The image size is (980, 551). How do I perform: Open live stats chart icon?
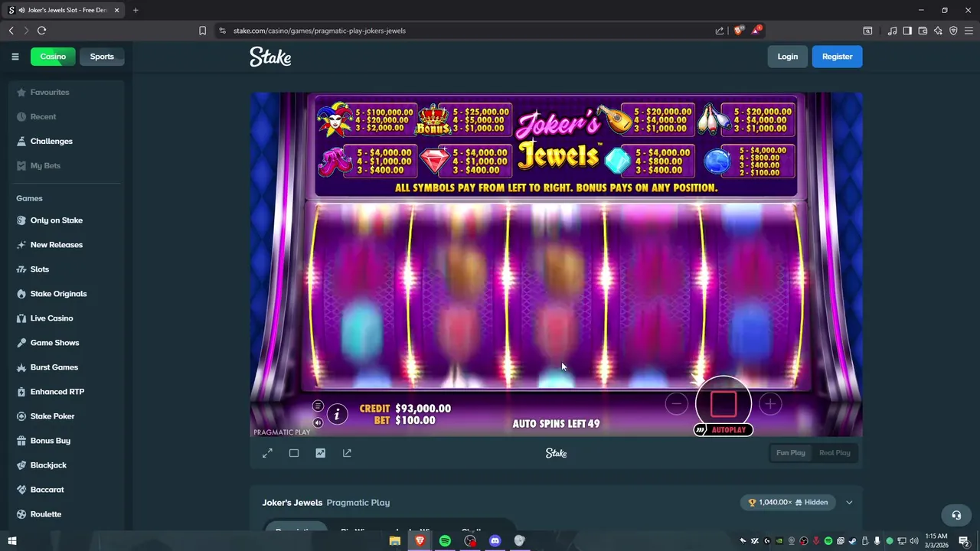[x=320, y=453]
